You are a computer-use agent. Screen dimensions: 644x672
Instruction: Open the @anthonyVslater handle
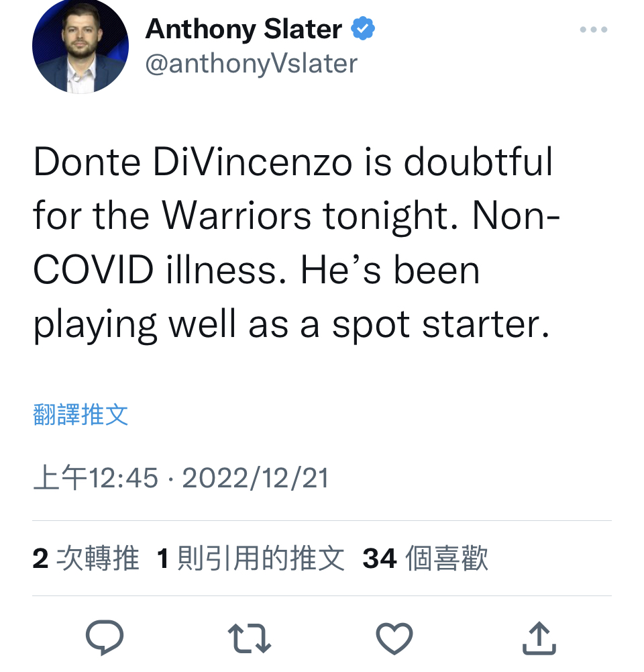[252, 64]
